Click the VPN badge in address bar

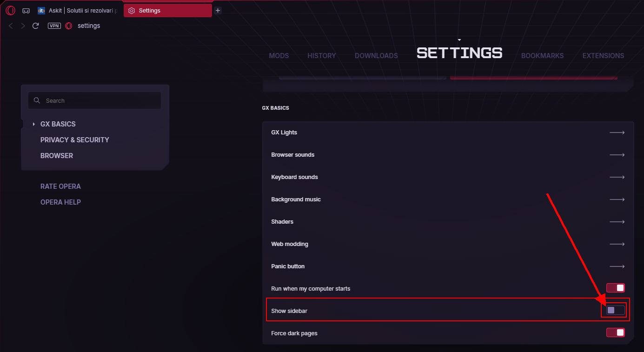54,26
